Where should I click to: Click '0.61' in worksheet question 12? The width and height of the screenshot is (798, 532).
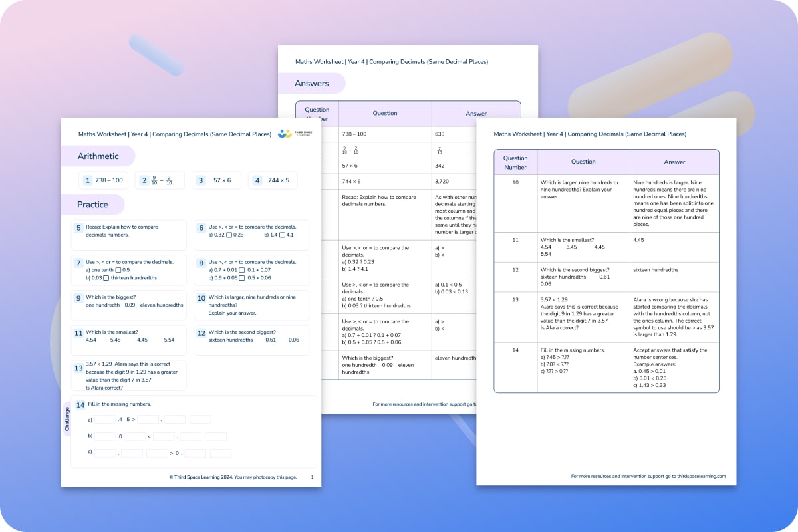coord(271,340)
